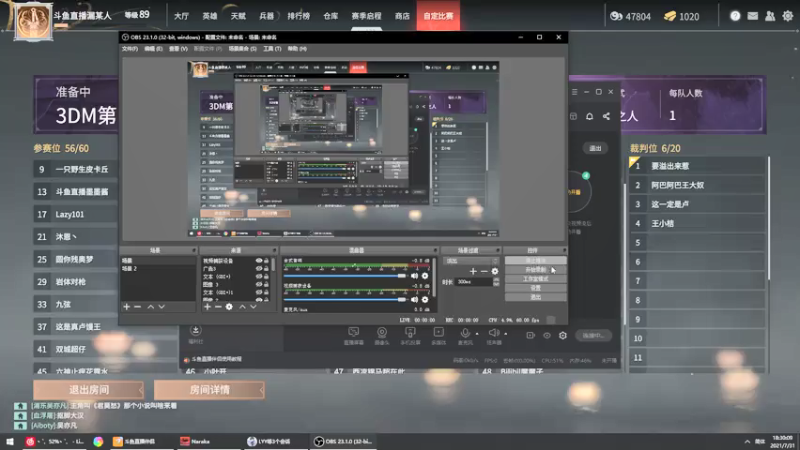Open the OBS Tools menu
This screenshot has height=450, width=800.
272,49
